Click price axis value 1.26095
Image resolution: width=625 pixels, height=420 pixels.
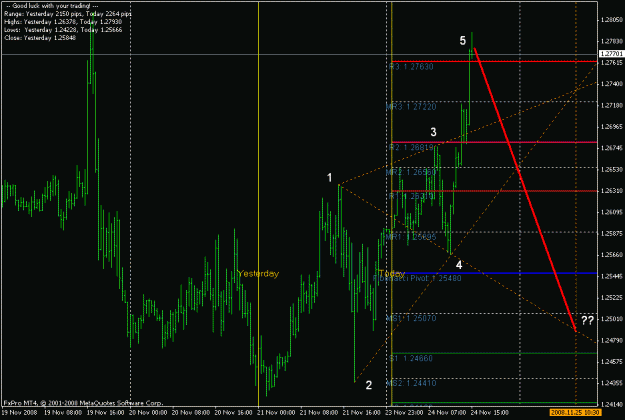(611, 212)
